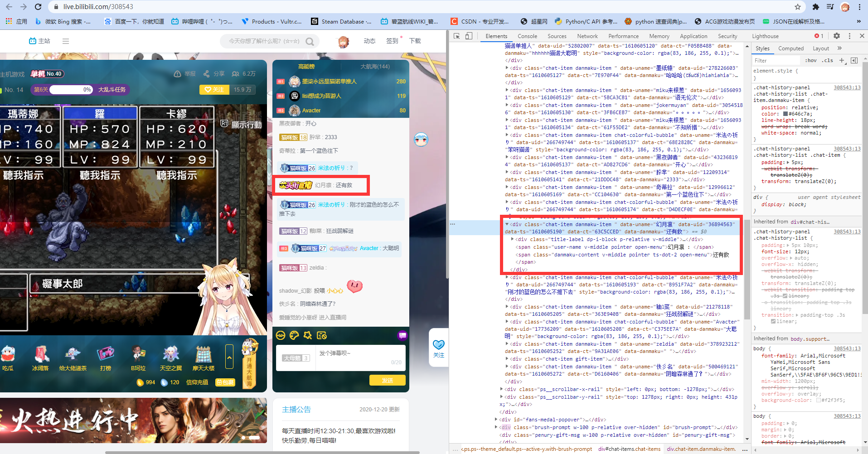Switch to the Sources tab
868x454 pixels.
pos(557,36)
